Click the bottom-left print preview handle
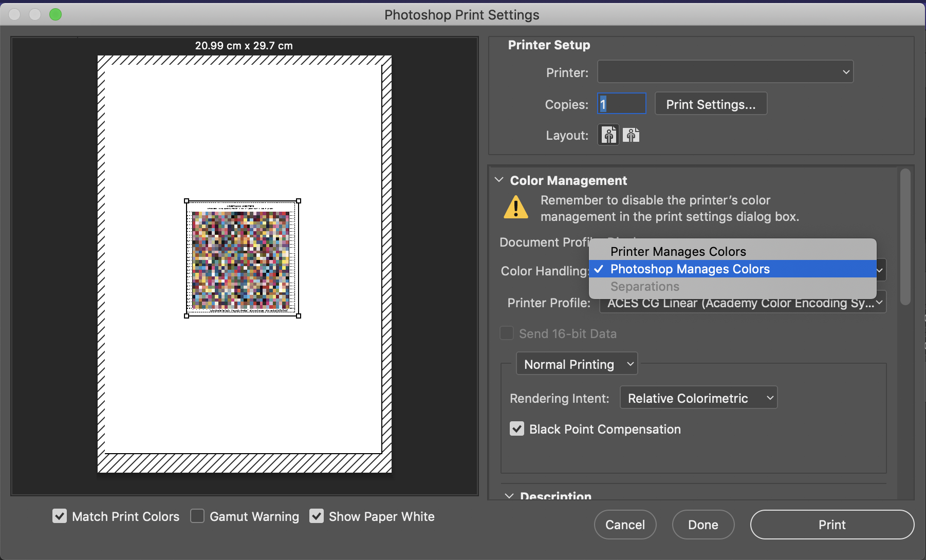This screenshot has height=560, width=926. [x=187, y=316]
